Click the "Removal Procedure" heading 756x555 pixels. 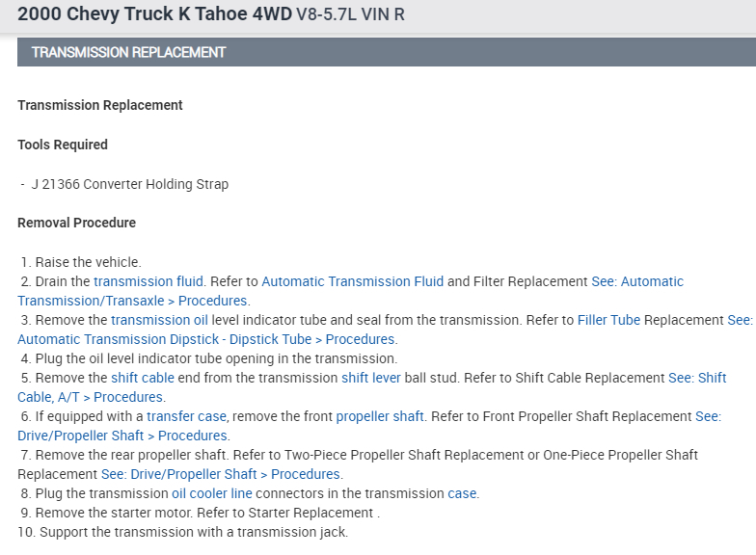pyautogui.click(x=76, y=223)
